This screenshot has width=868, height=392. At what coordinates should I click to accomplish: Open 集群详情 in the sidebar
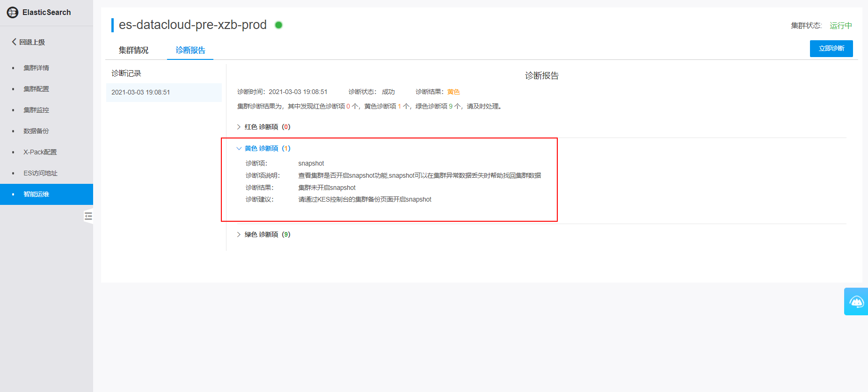click(x=36, y=68)
